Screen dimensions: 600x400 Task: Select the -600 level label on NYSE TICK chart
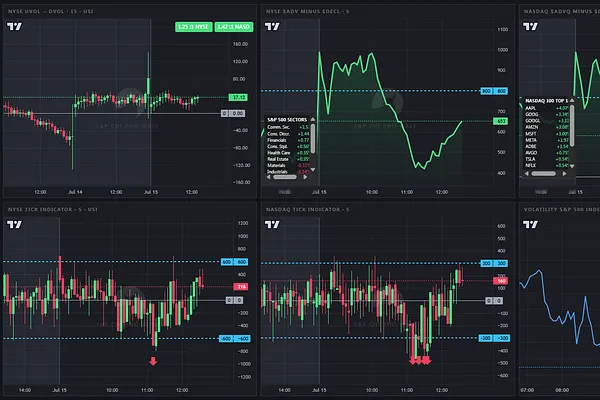point(235,339)
